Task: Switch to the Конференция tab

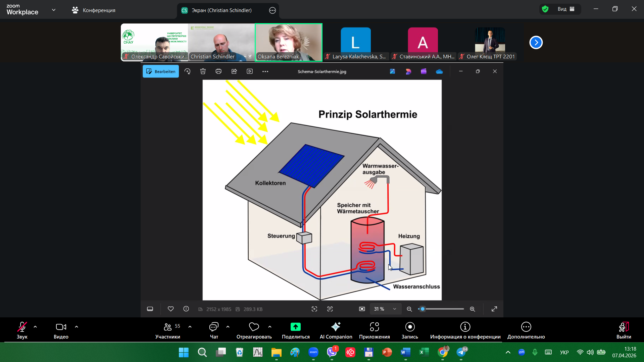Action: pyautogui.click(x=94, y=10)
